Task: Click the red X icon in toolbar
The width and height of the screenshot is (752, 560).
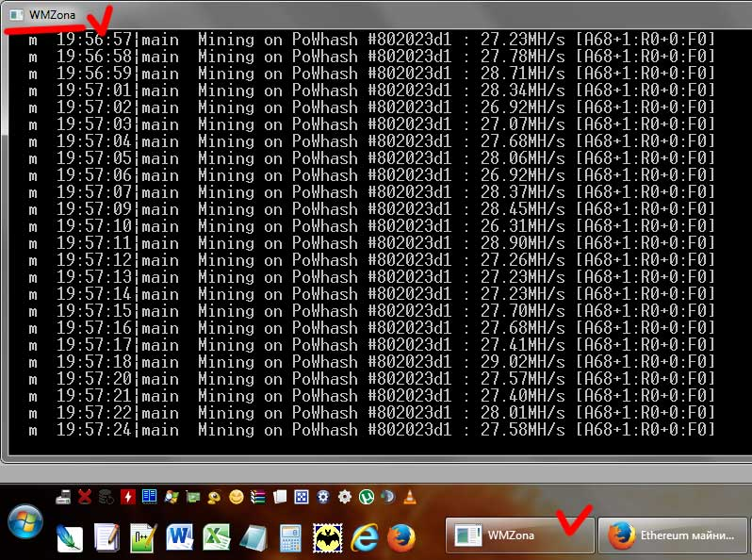Action: click(x=84, y=496)
